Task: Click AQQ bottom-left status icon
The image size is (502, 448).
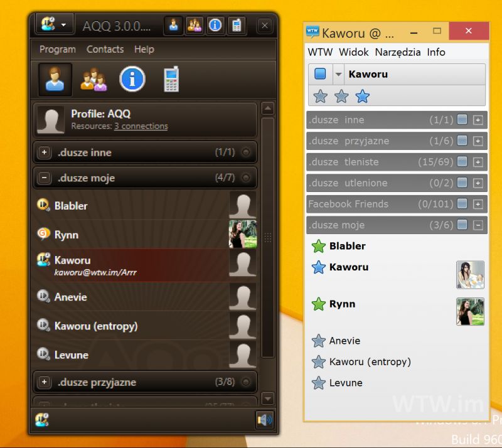Action: tap(41, 420)
